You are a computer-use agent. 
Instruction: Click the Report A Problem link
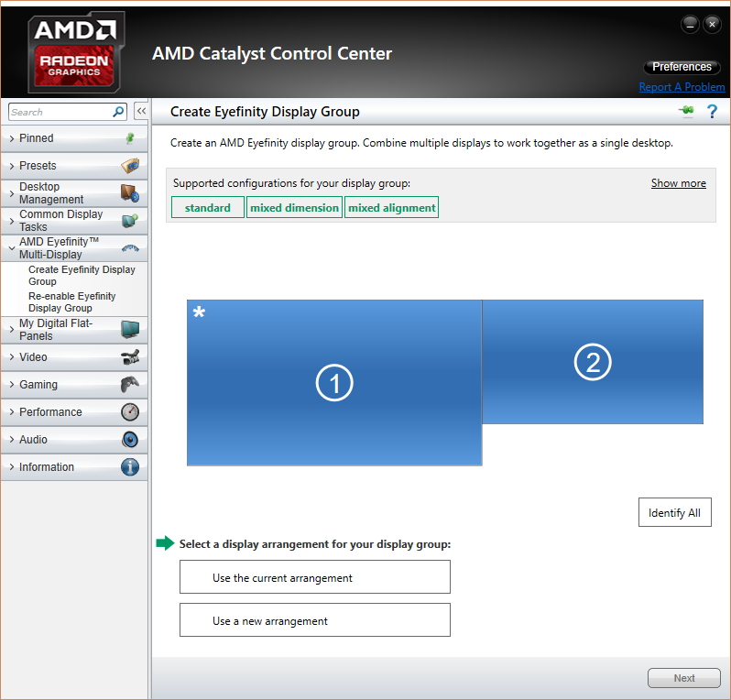point(682,87)
